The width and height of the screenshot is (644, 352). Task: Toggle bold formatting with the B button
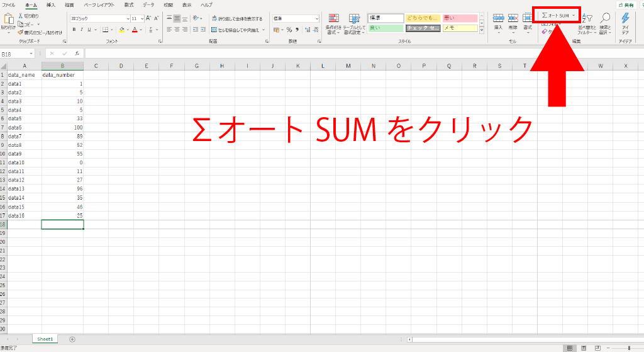coord(73,30)
